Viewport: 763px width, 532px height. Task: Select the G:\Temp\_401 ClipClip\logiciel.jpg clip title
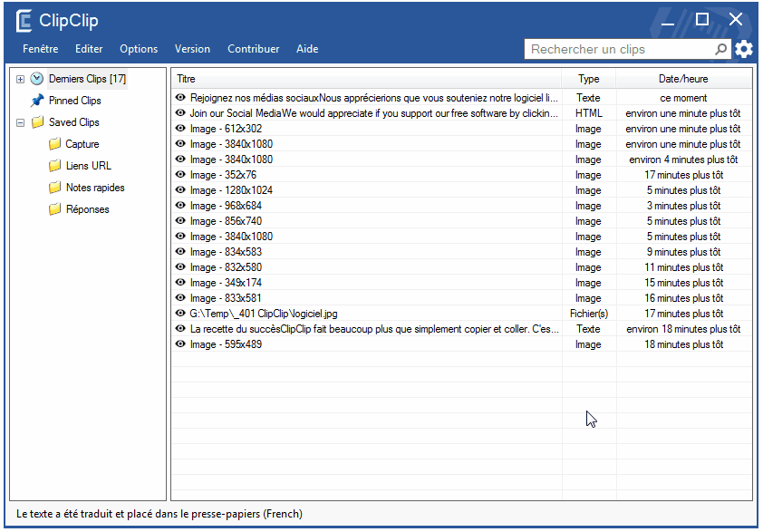click(x=264, y=314)
